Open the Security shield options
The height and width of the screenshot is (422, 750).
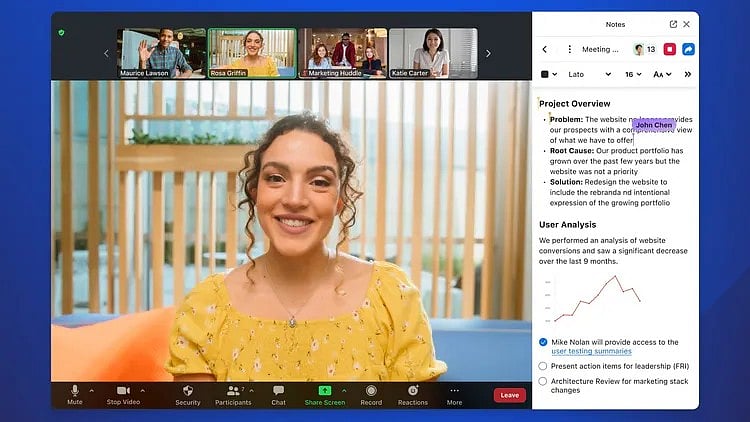(x=187, y=391)
